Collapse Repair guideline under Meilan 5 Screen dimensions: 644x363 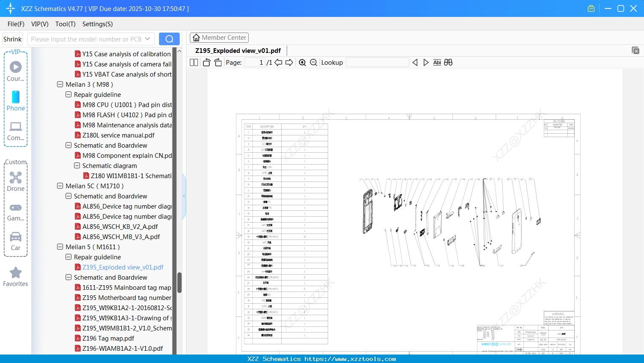[69, 257]
